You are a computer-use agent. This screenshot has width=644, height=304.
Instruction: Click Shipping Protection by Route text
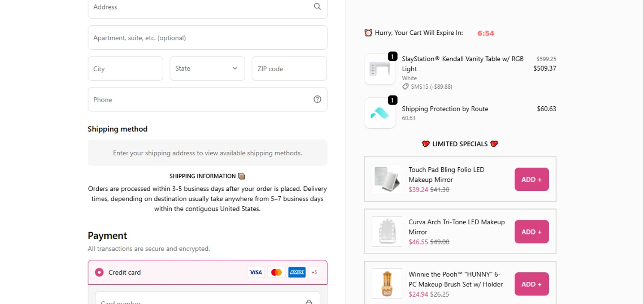(445, 109)
